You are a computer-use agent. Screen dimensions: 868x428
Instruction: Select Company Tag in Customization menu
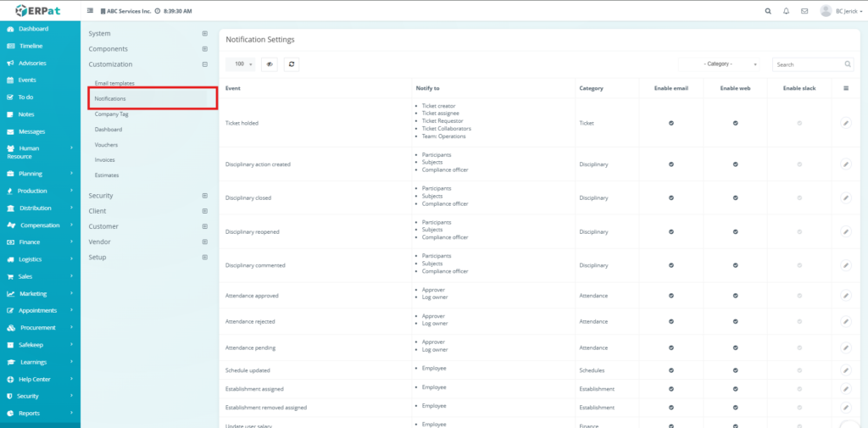[112, 114]
